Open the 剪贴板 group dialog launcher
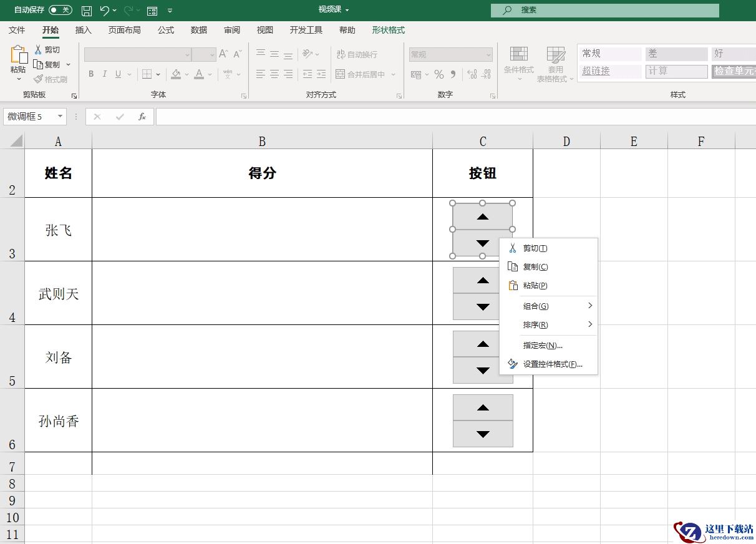The width and height of the screenshot is (756, 544). click(74, 95)
